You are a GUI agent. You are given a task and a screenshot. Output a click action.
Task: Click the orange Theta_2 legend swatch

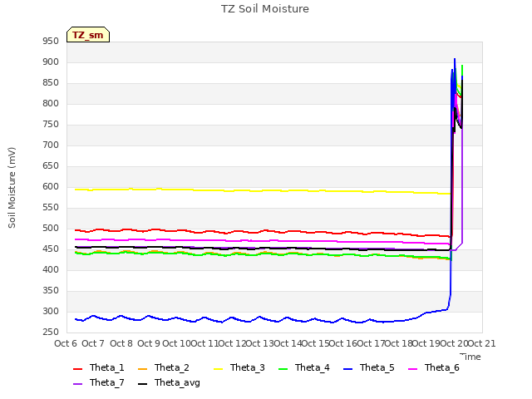point(142,369)
